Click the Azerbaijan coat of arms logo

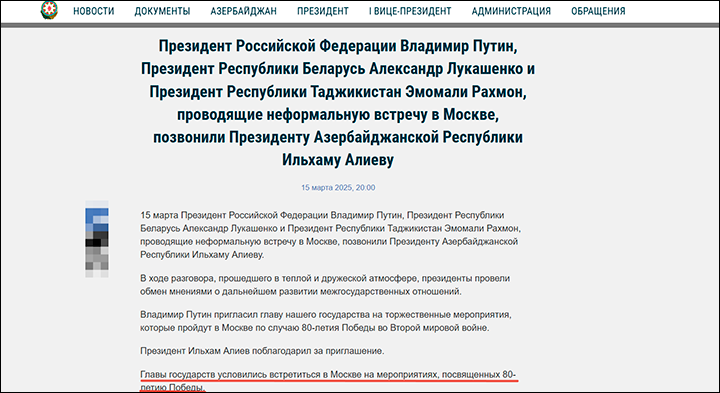pyautogui.click(x=49, y=10)
